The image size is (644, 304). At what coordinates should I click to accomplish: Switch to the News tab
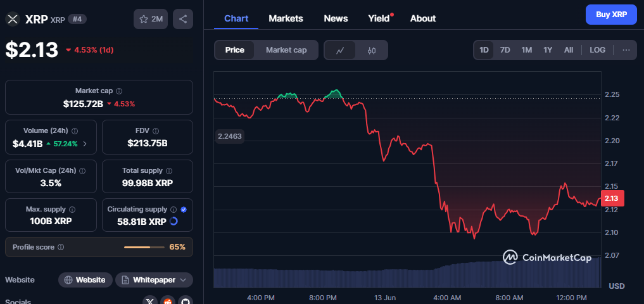(x=336, y=18)
